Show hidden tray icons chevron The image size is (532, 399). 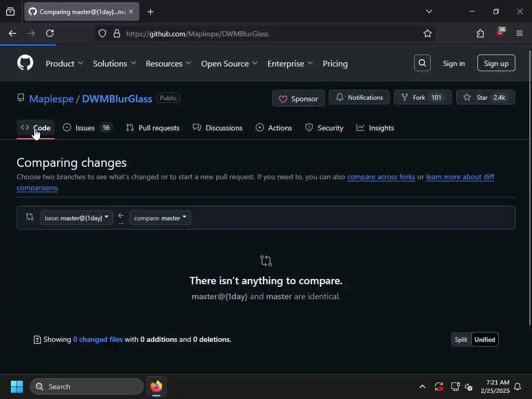422,387
